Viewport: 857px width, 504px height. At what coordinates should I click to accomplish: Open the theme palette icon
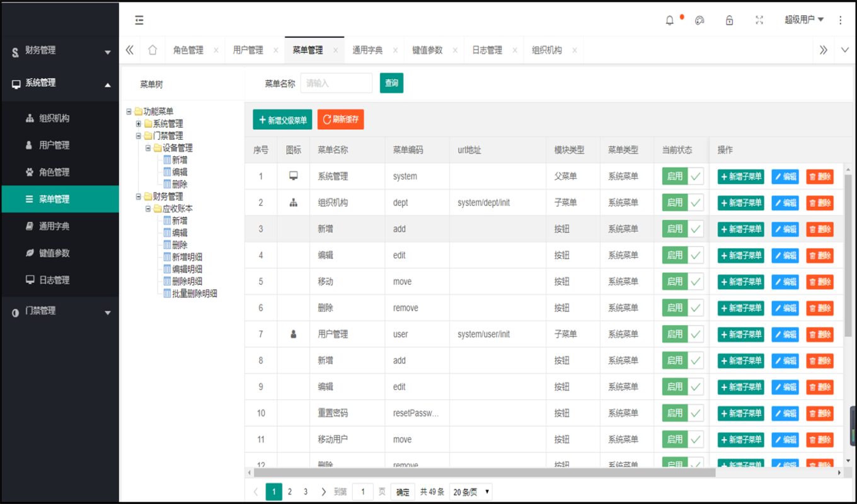point(699,20)
